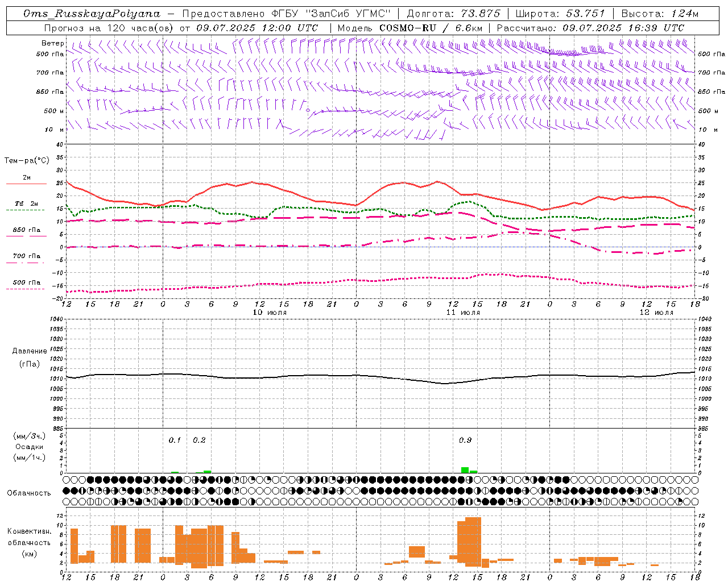Click the '11 июля' date label
728x582 pixels.
(463, 313)
